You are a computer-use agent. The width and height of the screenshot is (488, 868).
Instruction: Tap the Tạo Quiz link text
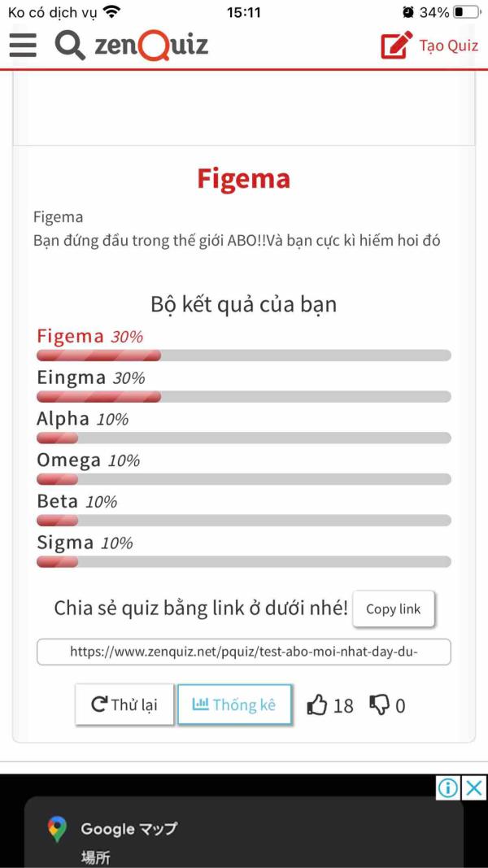(x=448, y=46)
